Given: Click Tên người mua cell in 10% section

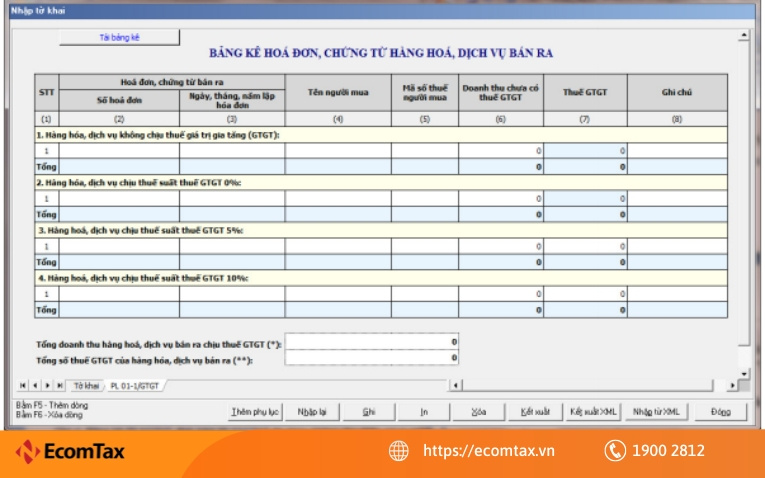Looking at the screenshot, I should (x=338, y=294).
